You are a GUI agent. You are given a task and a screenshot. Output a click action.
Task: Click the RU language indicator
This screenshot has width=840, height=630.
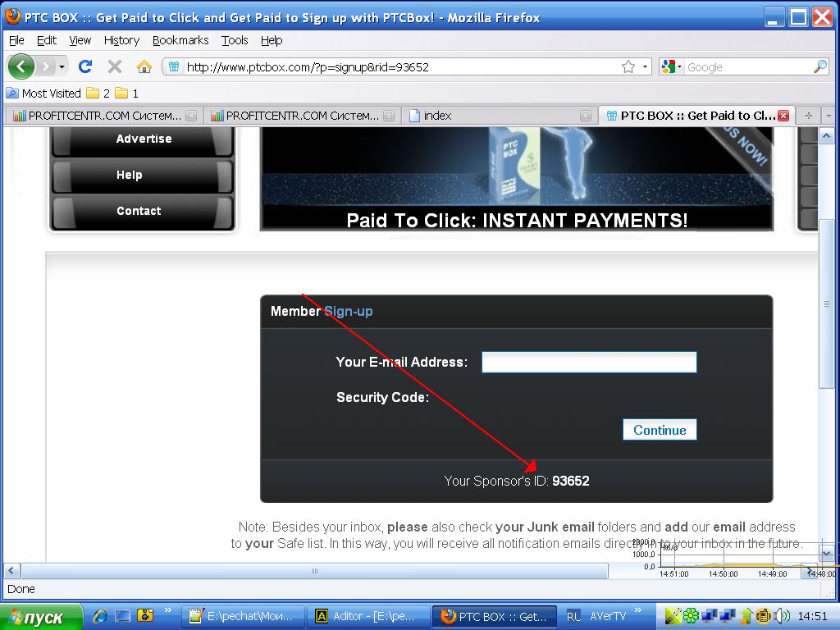[x=573, y=617]
